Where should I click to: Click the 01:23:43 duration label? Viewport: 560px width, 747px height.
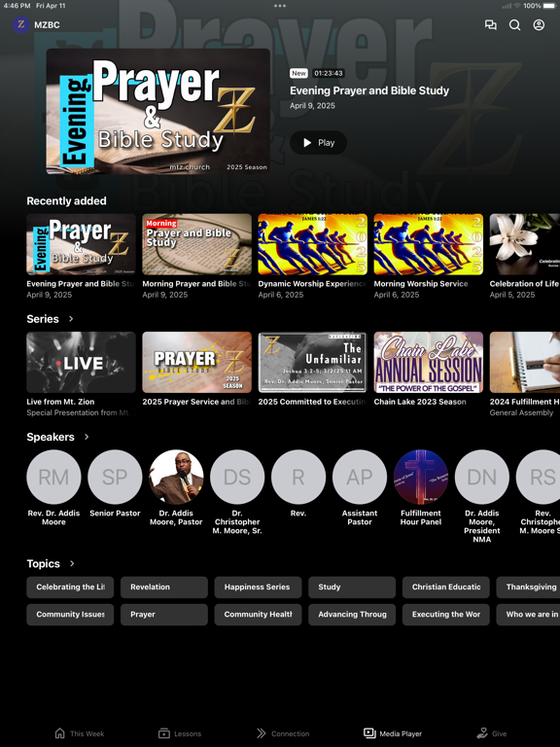[329, 73]
